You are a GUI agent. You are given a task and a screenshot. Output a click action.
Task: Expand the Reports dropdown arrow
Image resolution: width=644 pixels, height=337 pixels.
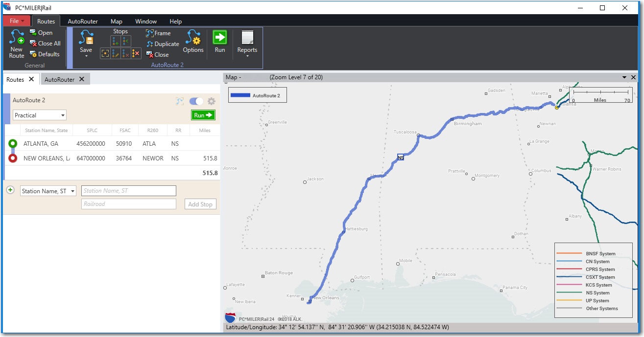point(247,56)
